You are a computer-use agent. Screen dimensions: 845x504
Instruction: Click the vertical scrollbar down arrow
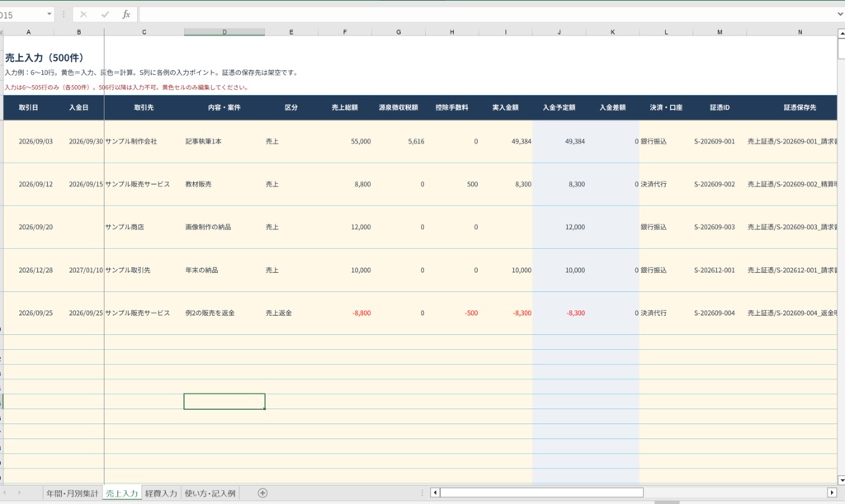(841, 480)
